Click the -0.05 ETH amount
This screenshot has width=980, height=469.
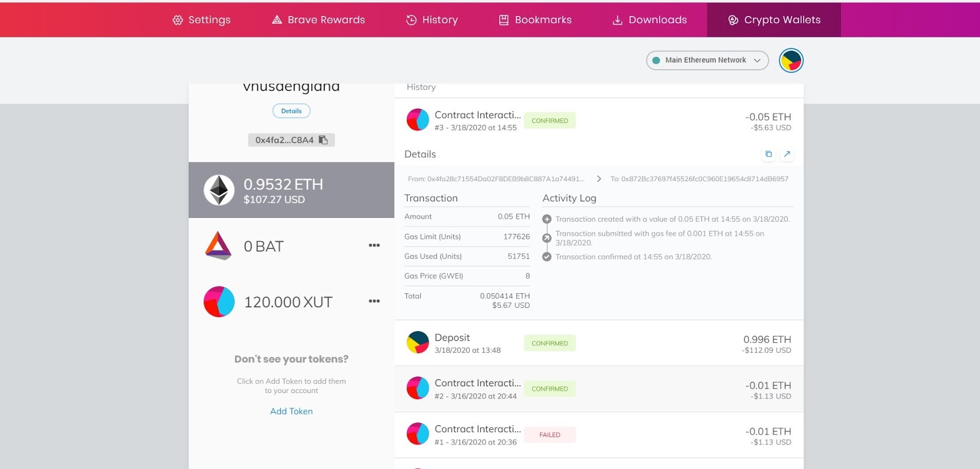(768, 117)
